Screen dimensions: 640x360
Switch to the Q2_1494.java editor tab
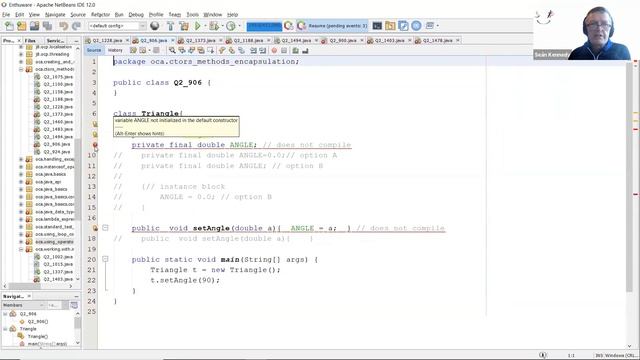(296, 40)
